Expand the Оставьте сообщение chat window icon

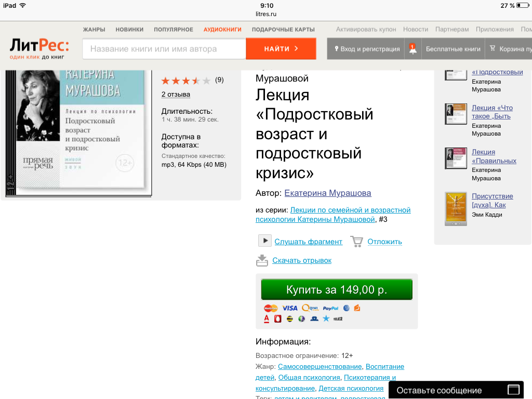[x=513, y=390]
